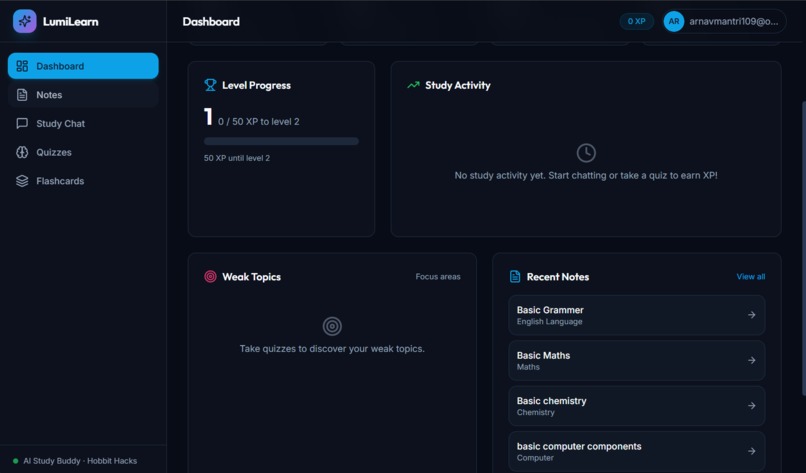
Task: Click the Study Chat speech bubble icon
Action: tap(22, 123)
